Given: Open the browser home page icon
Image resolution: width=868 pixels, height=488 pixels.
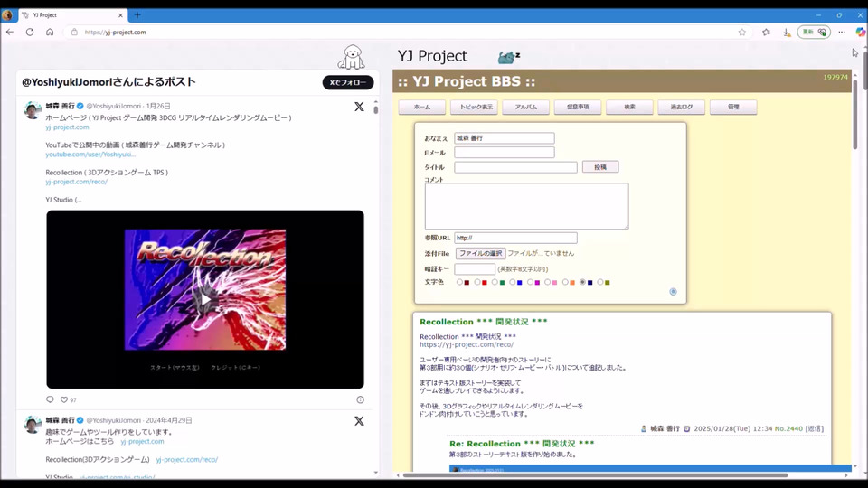Looking at the screenshot, I should (50, 33).
